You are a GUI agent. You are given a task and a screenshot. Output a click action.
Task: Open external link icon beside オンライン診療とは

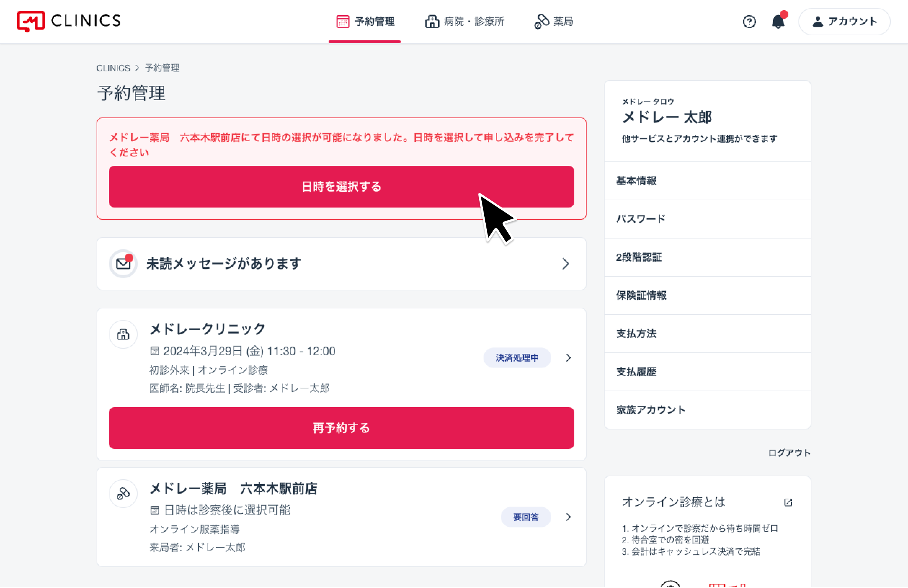pyautogui.click(x=788, y=503)
